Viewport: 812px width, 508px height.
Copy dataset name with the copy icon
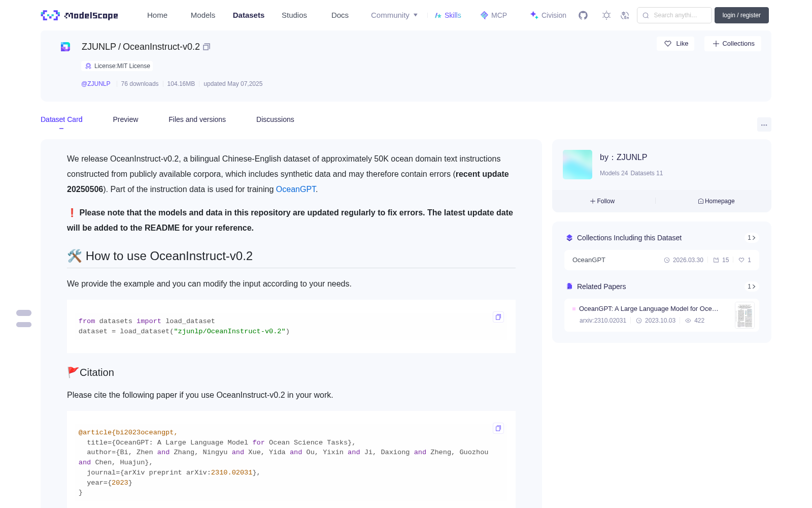point(207,47)
